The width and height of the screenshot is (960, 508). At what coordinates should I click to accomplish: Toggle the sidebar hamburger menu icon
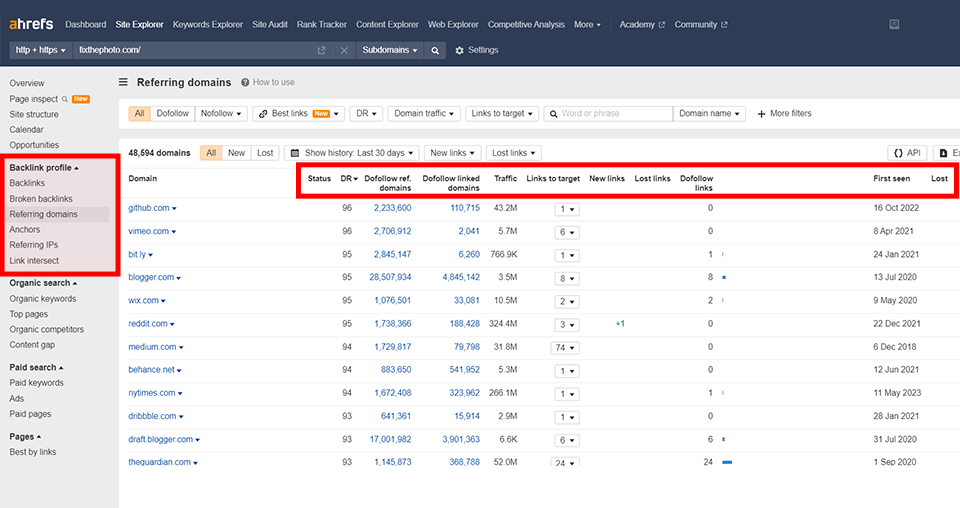pos(123,83)
